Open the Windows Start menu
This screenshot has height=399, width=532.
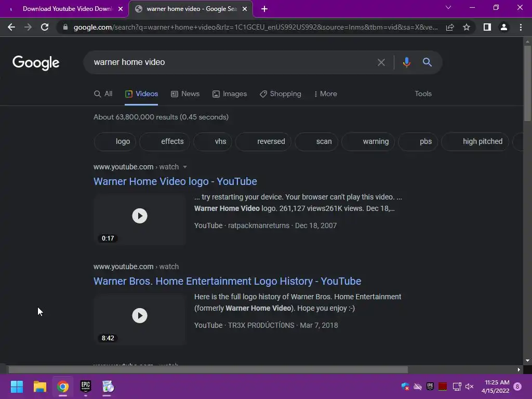coord(17,387)
